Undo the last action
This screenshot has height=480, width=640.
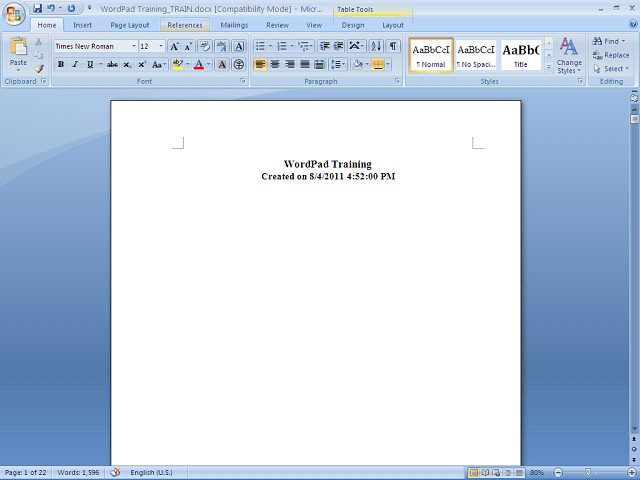[51, 8]
